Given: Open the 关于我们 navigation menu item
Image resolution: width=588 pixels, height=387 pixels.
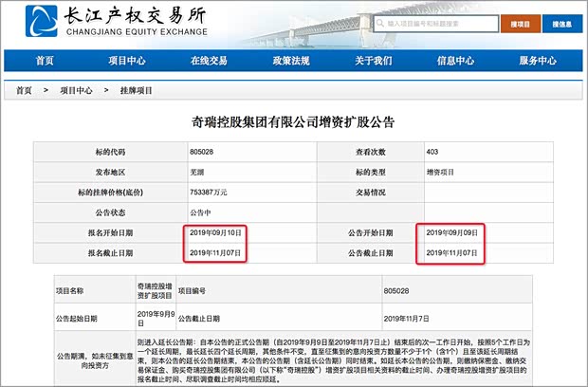Looking at the screenshot, I should click(374, 61).
